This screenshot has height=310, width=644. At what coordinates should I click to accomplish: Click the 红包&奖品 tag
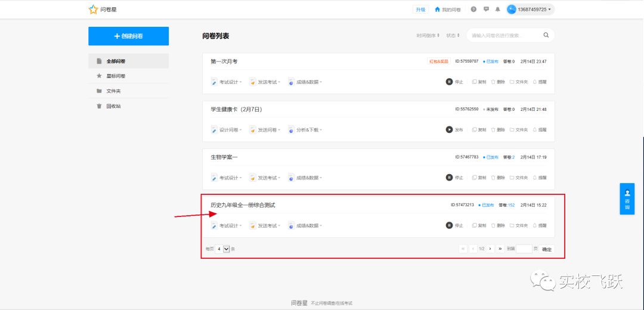(x=439, y=61)
